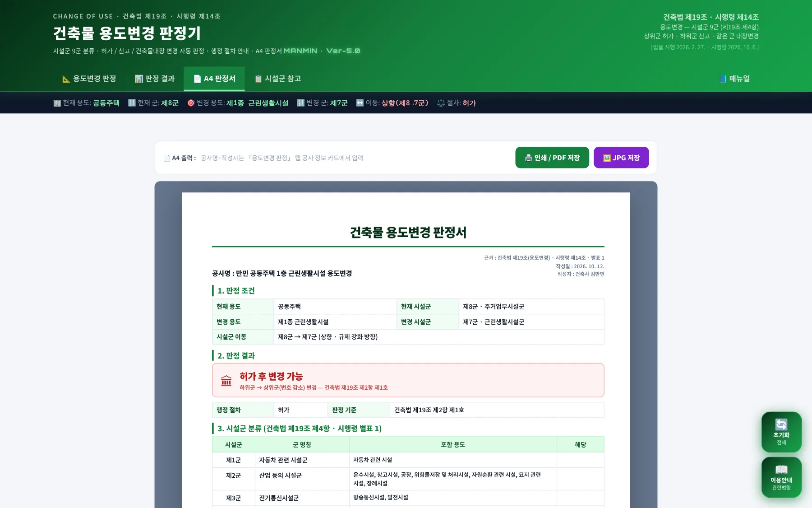Viewport: 812px width, 508px height.
Task: Click the 인쇄 / PDF 저장 button
Action: pyautogui.click(x=552, y=158)
